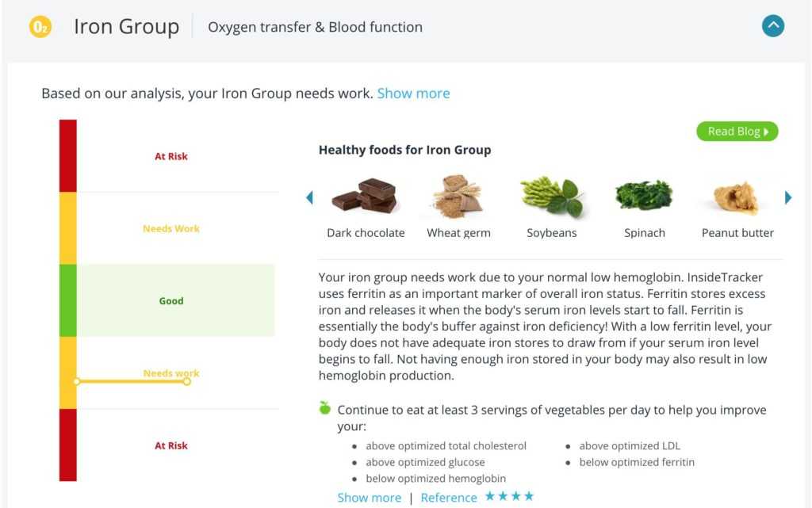Image resolution: width=812 pixels, height=508 pixels.
Task: Click the green apple recommendation icon
Action: tap(324, 408)
